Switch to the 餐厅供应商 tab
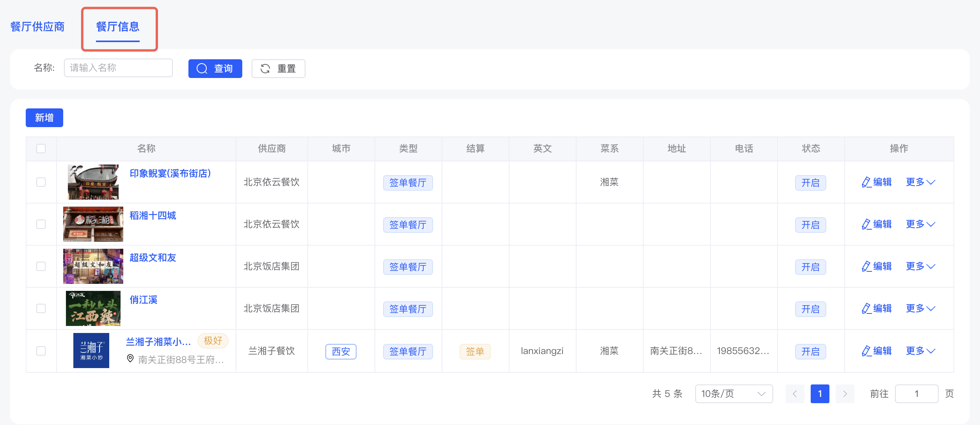This screenshot has width=980, height=425. pyautogui.click(x=37, y=27)
